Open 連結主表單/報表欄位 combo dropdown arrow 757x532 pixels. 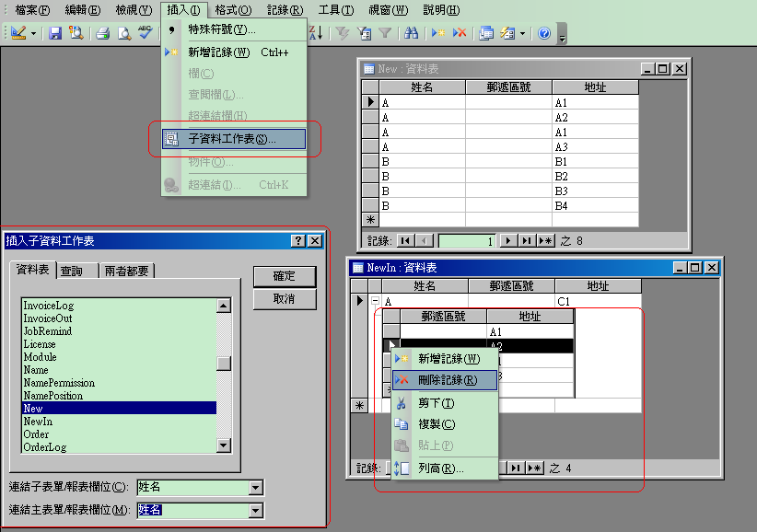(x=256, y=511)
